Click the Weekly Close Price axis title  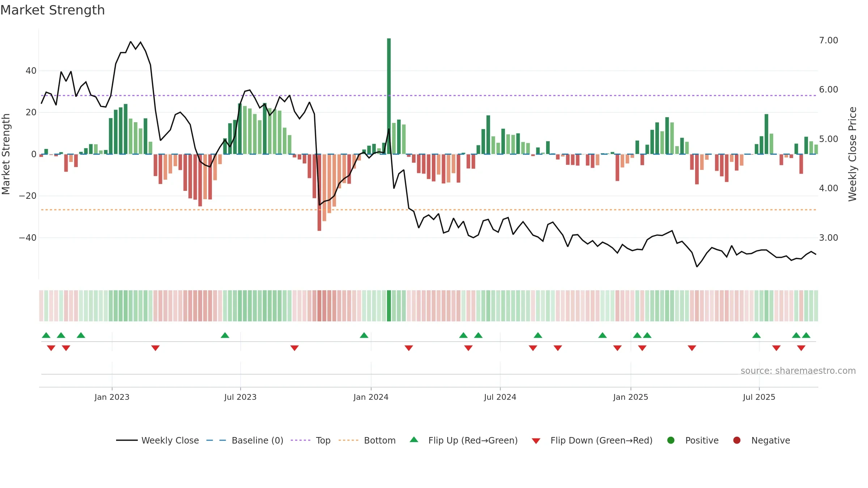pos(852,154)
